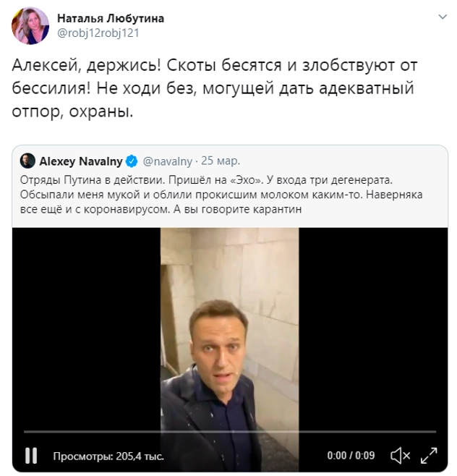The image size is (457, 476).
Task: Click the word коронавирусом in the quoted tweet
Action: pos(127,209)
